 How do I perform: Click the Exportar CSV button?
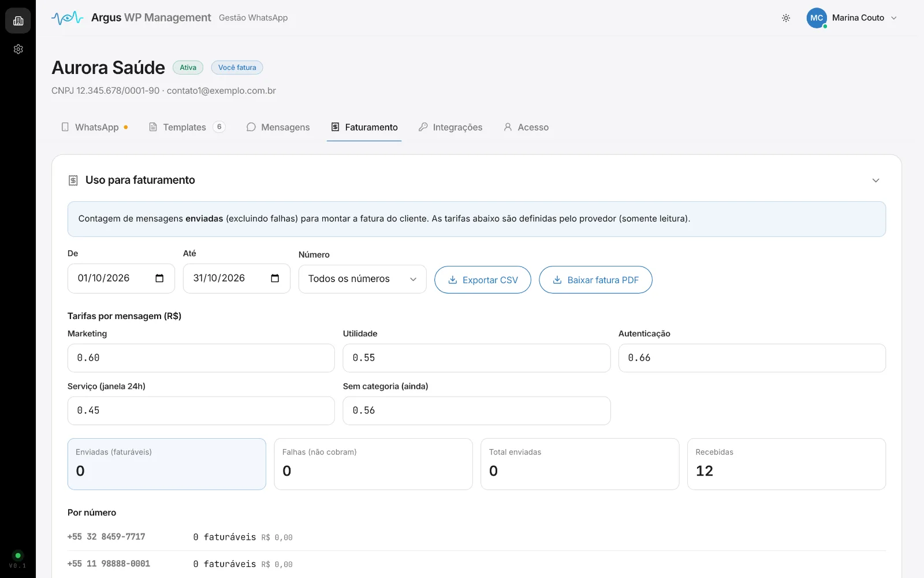[483, 280]
